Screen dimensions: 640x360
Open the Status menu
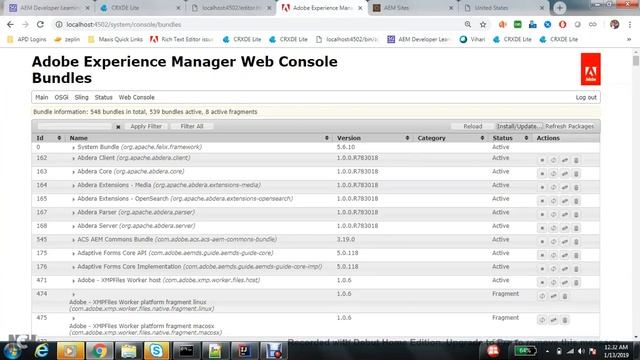pos(103,98)
